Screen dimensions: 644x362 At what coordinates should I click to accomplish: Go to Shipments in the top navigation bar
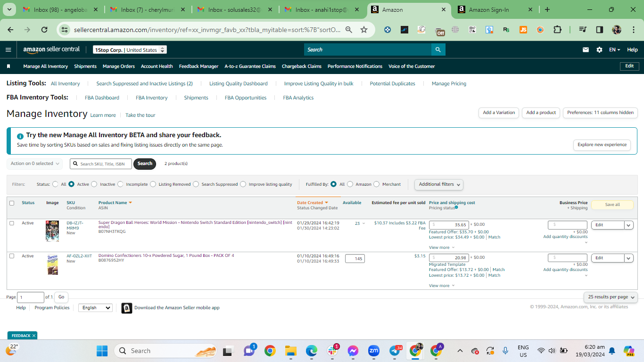pyautogui.click(x=85, y=66)
